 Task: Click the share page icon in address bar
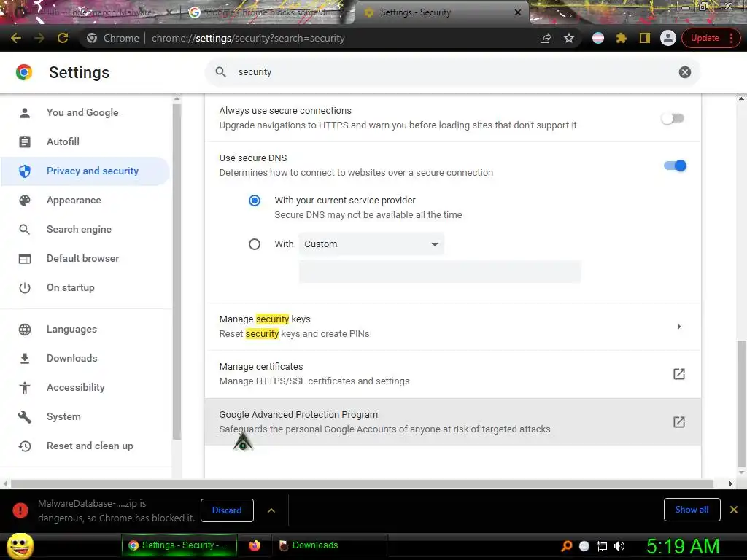[x=546, y=38]
